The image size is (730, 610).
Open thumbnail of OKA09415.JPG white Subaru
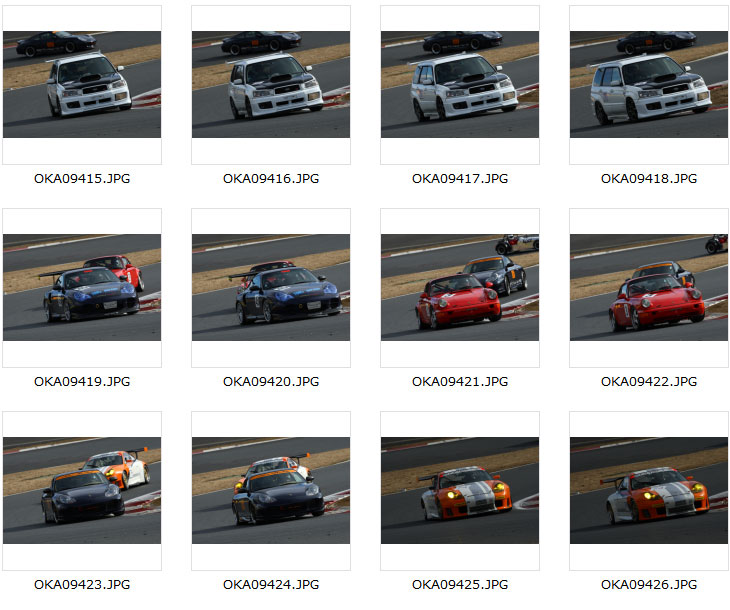(82, 84)
